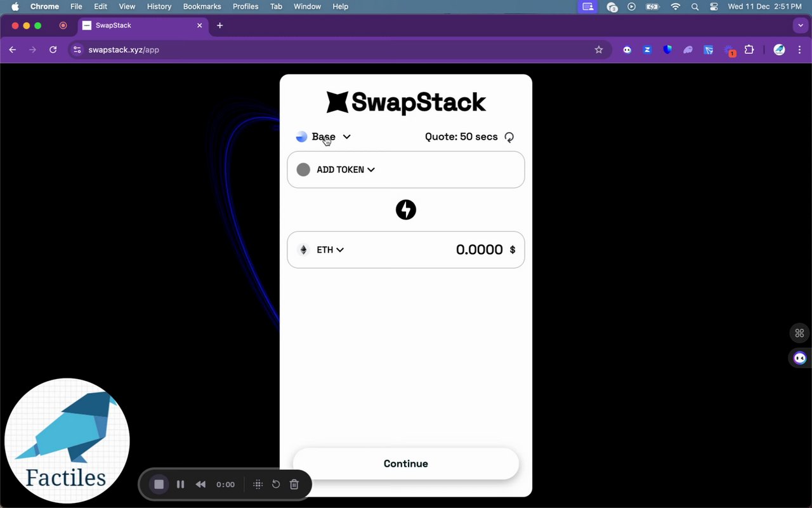812x508 pixels.
Task: Open the tab search dropdown arrow
Action: (x=800, y=25)
